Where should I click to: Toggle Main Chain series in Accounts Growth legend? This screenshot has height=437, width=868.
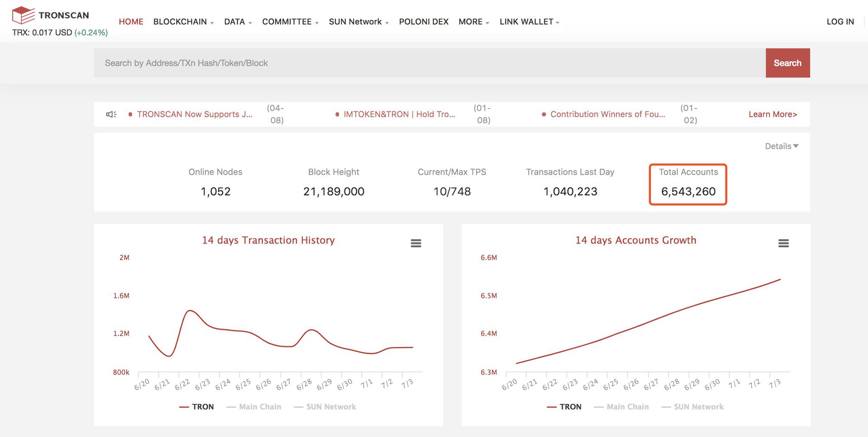[x=621, y=407]
